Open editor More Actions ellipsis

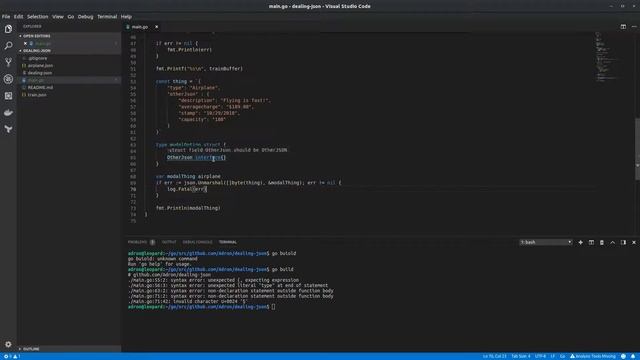coord(634,27)
